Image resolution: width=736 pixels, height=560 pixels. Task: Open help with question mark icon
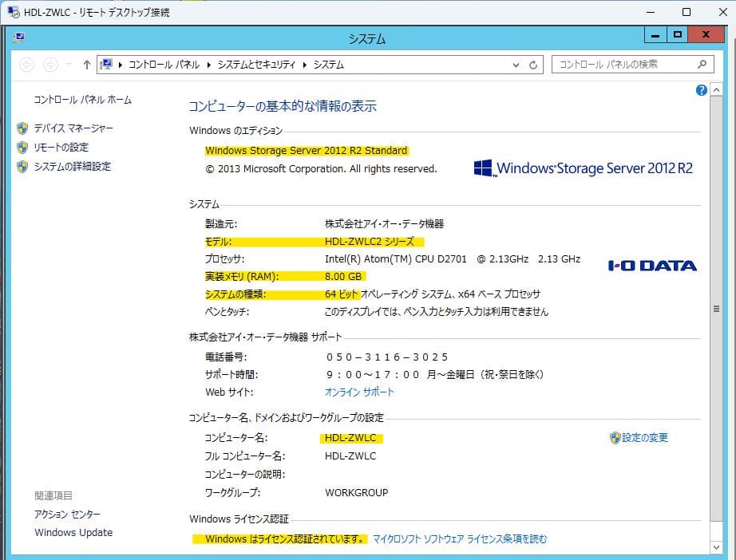pyautogui.click(x=701, y=90)
